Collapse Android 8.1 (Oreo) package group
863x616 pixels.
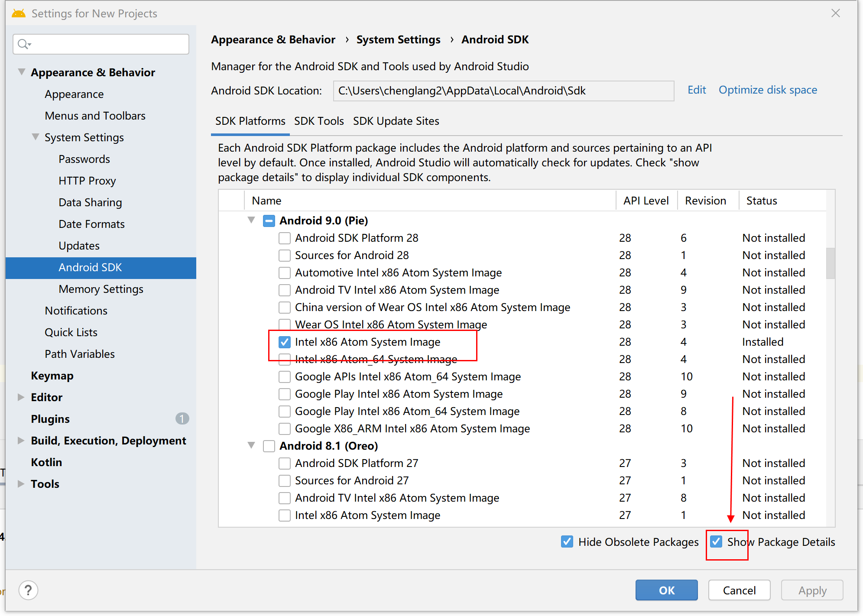[251, 445]
